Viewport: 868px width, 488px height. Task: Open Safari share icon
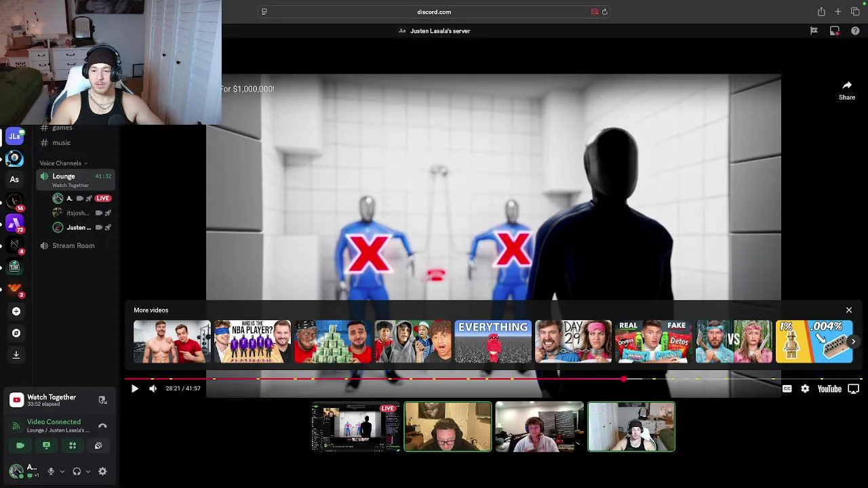(x=821, y=12)
